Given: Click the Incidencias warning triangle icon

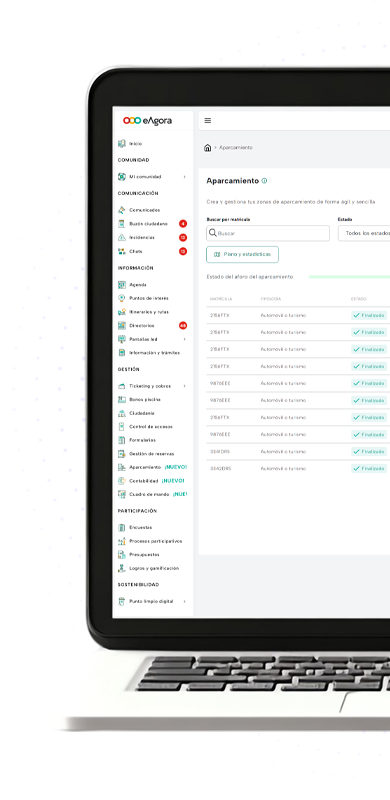Looking at the screenshot, I should tap(121, 237).
